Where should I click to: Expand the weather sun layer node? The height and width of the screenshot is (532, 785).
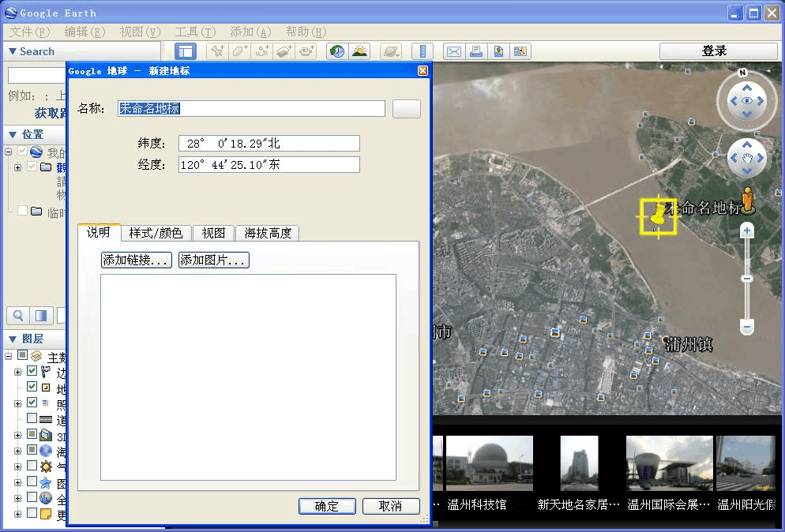click(18, 467)
